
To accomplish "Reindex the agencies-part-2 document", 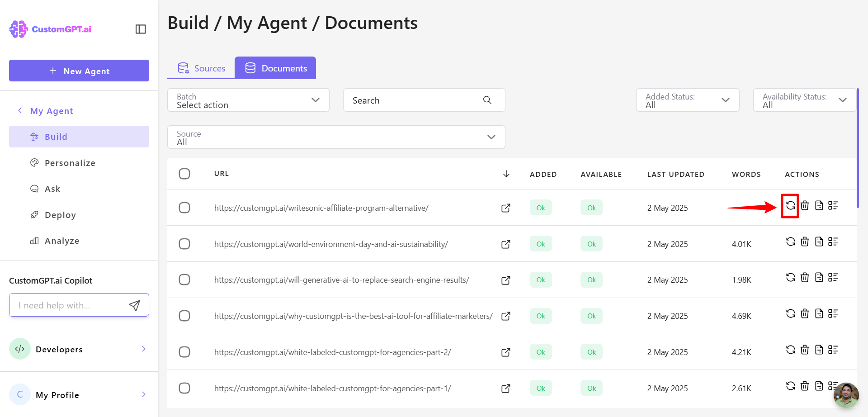I will click(790, 350).
